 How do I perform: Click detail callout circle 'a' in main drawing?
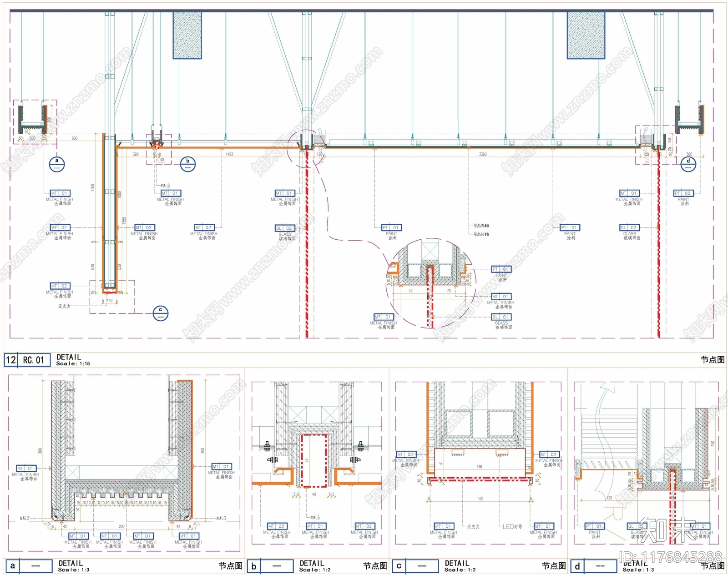click(x=57, y=164)
